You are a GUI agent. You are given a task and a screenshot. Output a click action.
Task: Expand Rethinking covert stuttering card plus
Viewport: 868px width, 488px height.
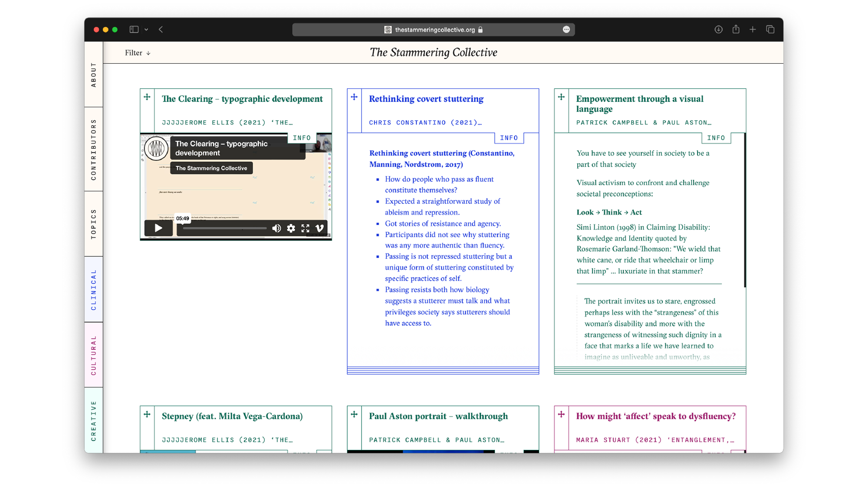click(x=354, y=97)
